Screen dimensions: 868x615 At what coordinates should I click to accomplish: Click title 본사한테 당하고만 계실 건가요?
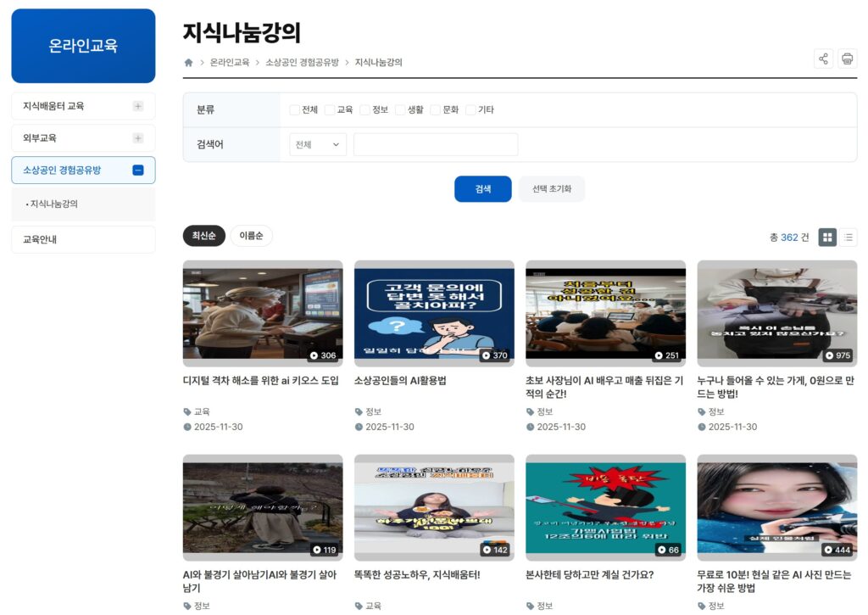(590, 575)
